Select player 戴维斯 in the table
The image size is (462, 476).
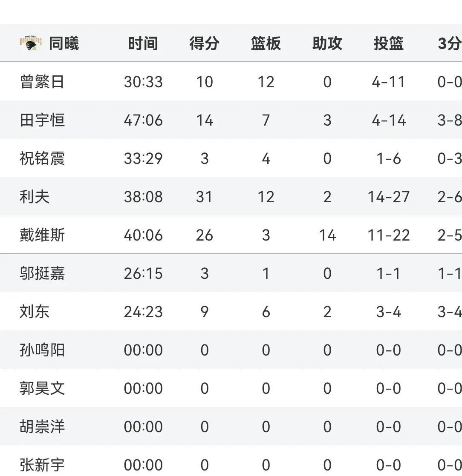point(42,235)
